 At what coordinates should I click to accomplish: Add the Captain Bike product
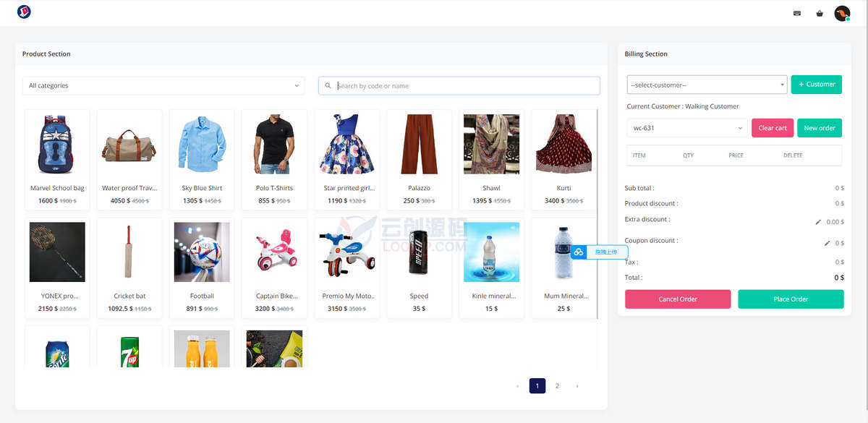tap(274, 268)
